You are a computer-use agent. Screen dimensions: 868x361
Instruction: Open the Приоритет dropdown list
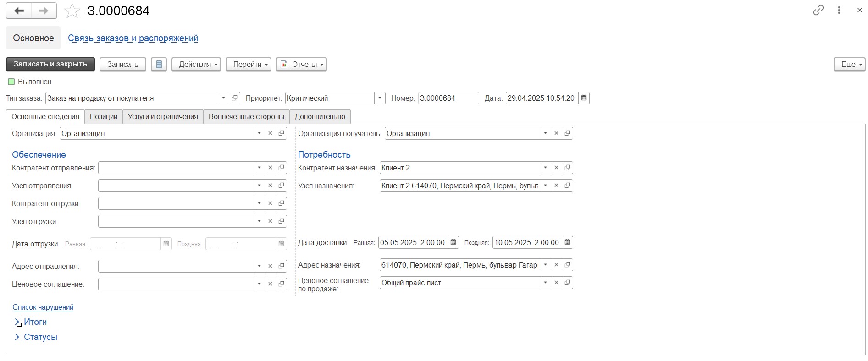pos(380,98)
